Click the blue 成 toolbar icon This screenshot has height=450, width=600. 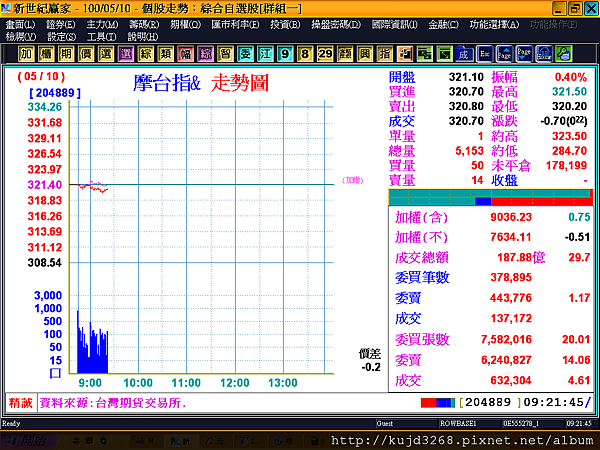coord(464,54)
